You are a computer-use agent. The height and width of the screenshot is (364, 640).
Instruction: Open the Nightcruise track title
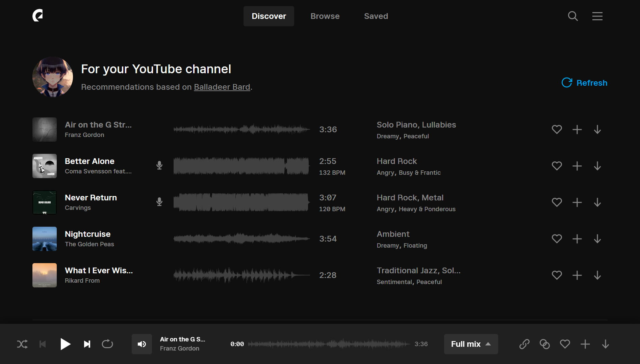pyautogui.click(x=87, y=234)
